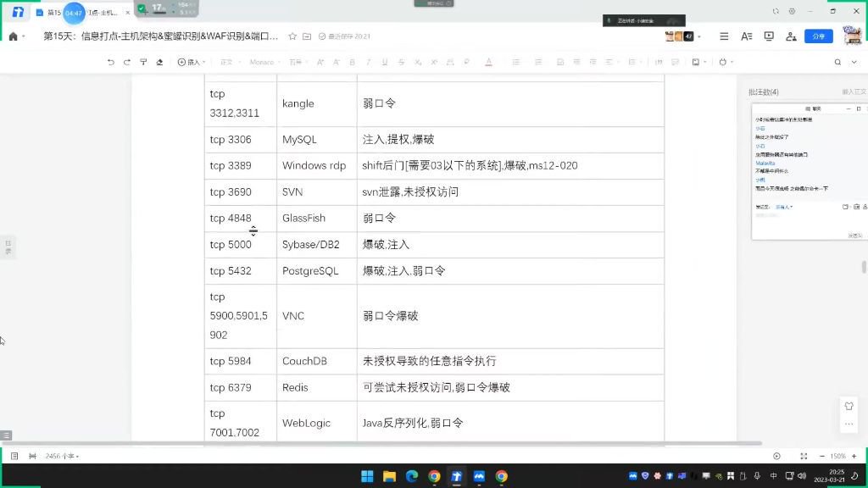Collapse toolbar with the chevron arrow
The width and height of the screenshot is (868, 488).
[x=854, y=62]
